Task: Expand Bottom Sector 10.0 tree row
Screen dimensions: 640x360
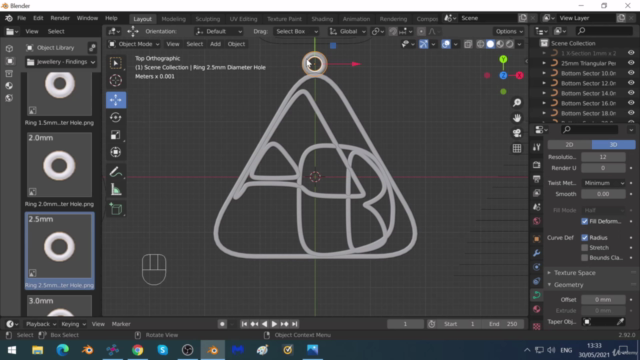Action: tap(544, 73)
